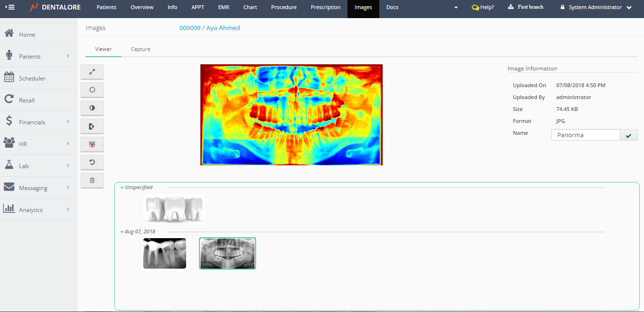Switch to the Capture tab
Viewport: 644px width, 312px height.
tap(140, 49)
